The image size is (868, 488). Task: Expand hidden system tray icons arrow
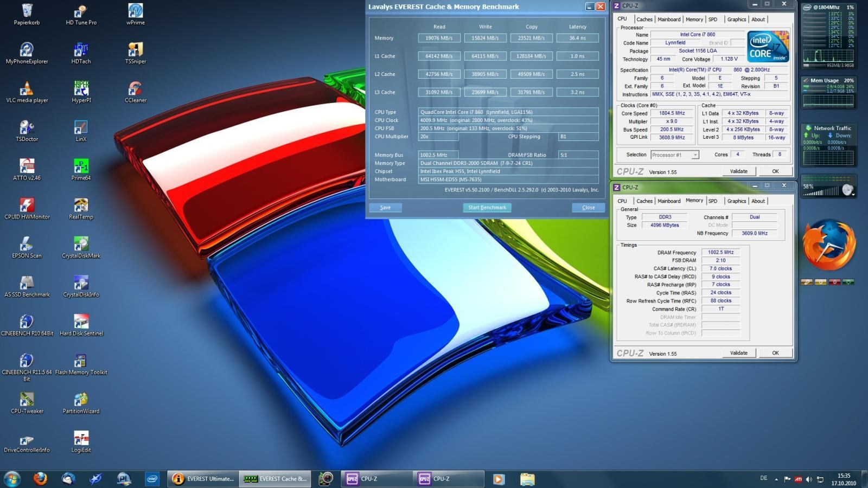[776, 479]
